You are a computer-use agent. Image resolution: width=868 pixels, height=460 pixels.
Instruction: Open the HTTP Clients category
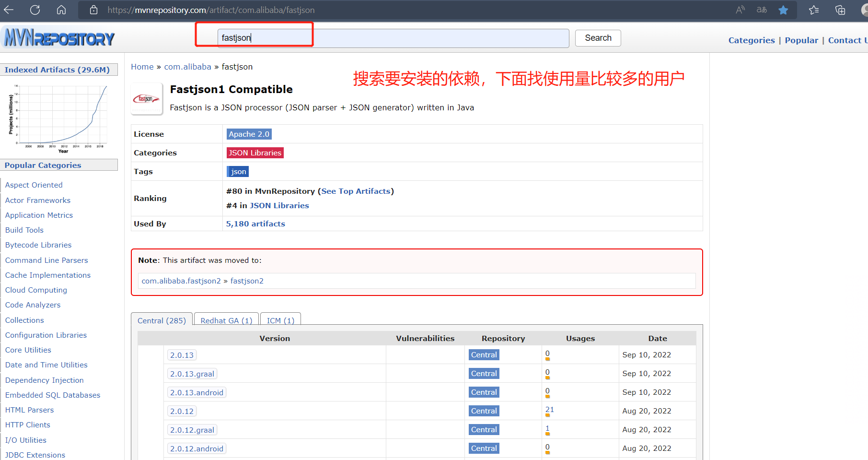point(27,425)
